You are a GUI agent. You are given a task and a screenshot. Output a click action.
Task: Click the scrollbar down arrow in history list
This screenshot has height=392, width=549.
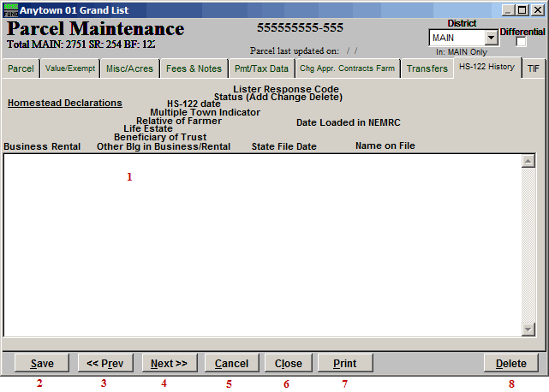coord(528,330)
